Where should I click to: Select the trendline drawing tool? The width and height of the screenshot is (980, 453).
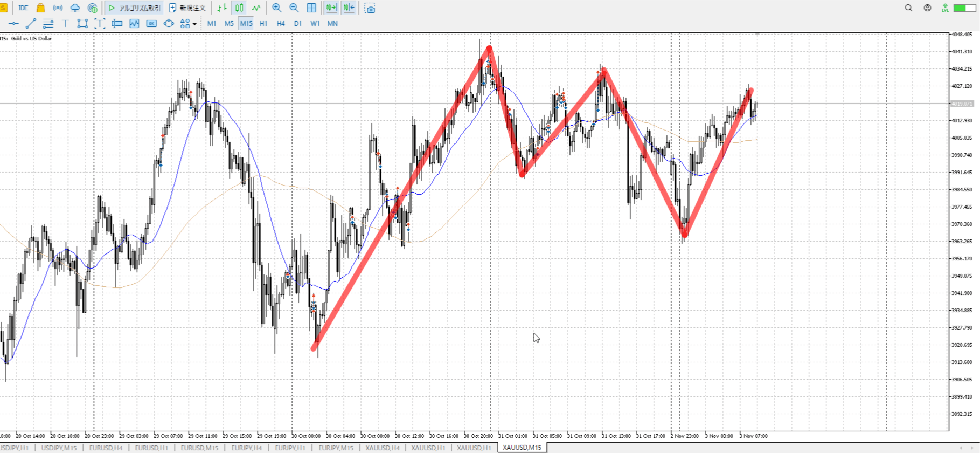coord(31,24)
